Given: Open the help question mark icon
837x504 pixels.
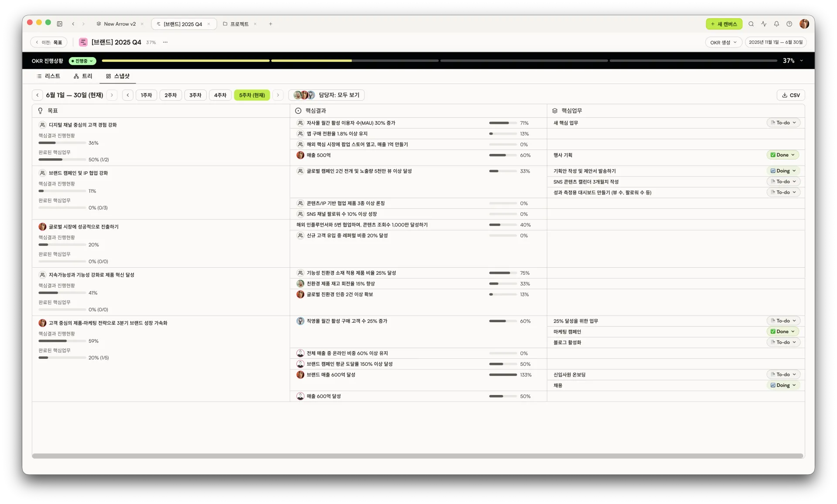Looking at the screenshot, I should [789, 24].
